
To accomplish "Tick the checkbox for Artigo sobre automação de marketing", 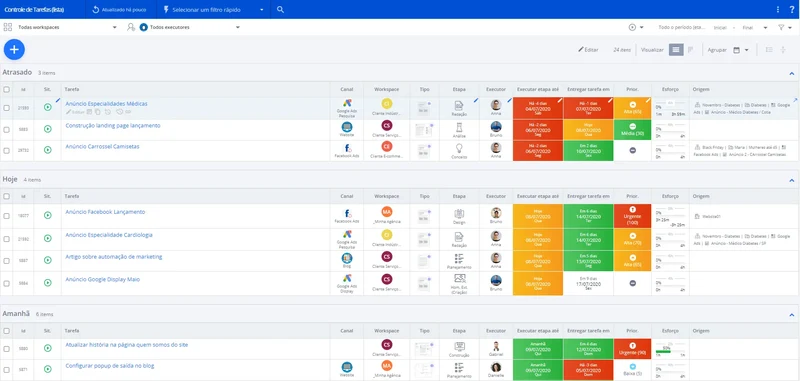I will click(x=7, y=261).
